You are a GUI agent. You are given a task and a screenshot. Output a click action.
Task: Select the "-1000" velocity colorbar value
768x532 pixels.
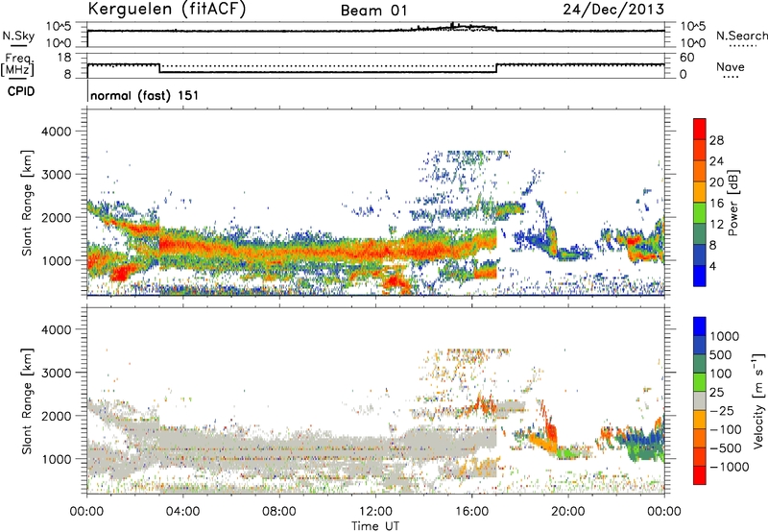pyautogui.click(x=730, y=467)
